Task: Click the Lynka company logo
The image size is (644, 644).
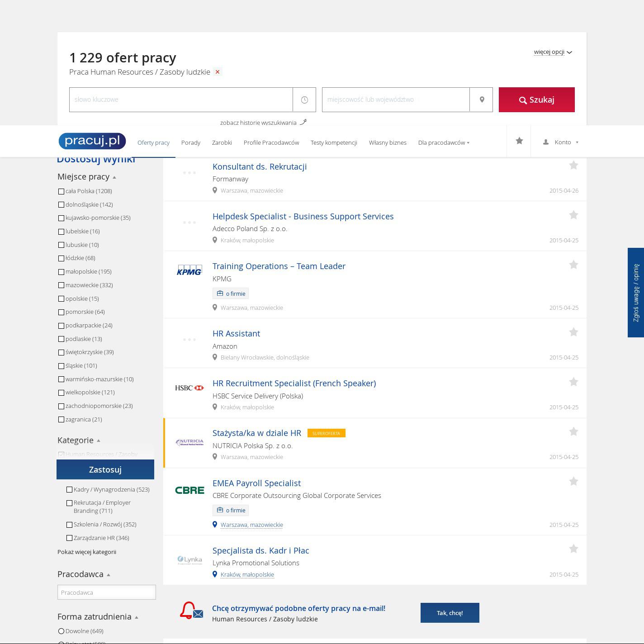Action: point(189,560)
